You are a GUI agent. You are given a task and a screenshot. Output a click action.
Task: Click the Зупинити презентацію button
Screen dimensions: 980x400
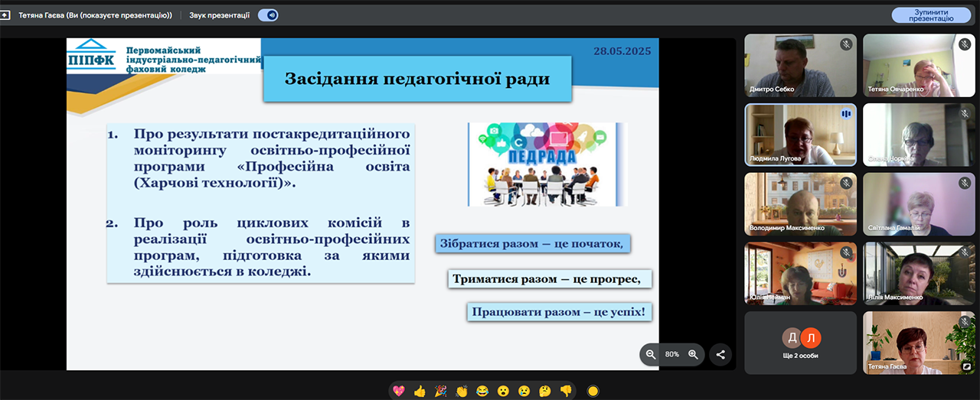(x=931, y=15)
